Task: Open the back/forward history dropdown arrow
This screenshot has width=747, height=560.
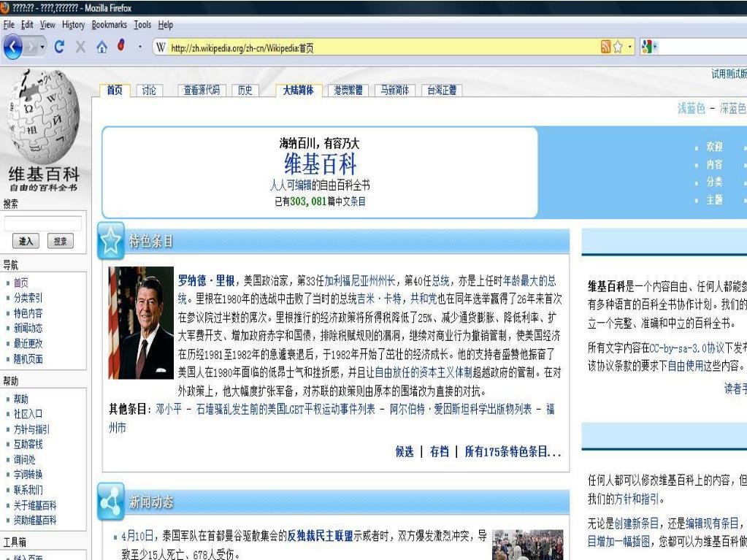Action: tap(42, 47)
